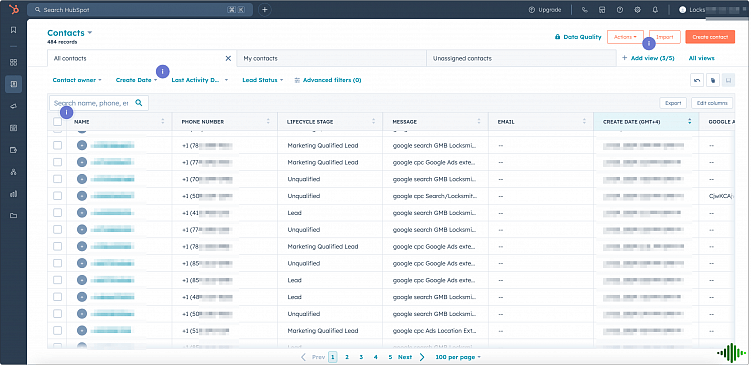The height and width of the screenshot is (365, 751).
Task: Open Advanced filters (0)
Action: [x=328, y=80]
